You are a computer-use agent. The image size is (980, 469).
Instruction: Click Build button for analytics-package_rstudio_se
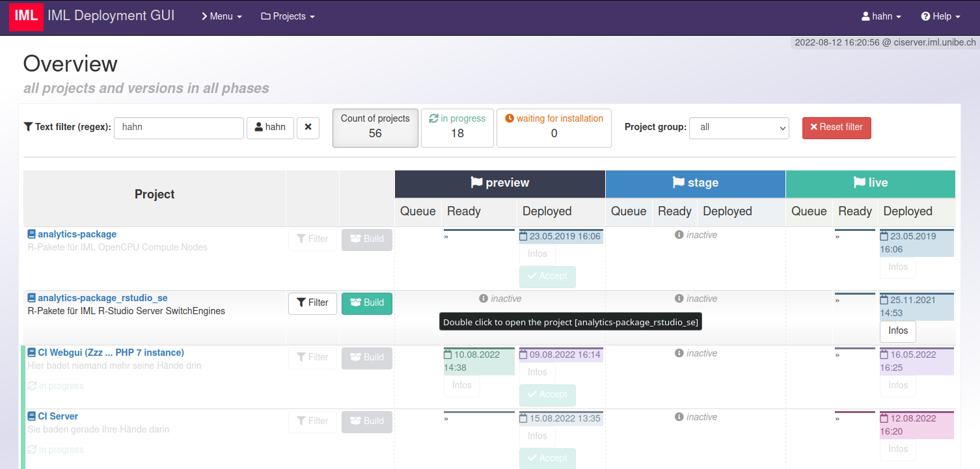tap(367, 303)
